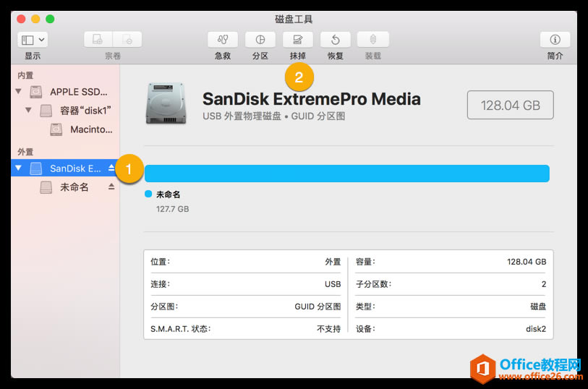Image resolution: width=588 pixels, height=389 pixels.
Task: Select the Macinto... volume in sidebar
Action: [x=91, y=129]
